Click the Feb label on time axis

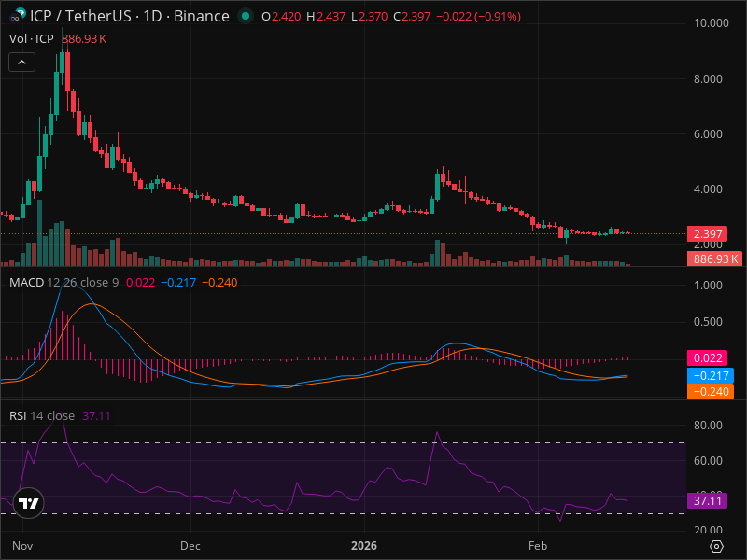point(538,546)
